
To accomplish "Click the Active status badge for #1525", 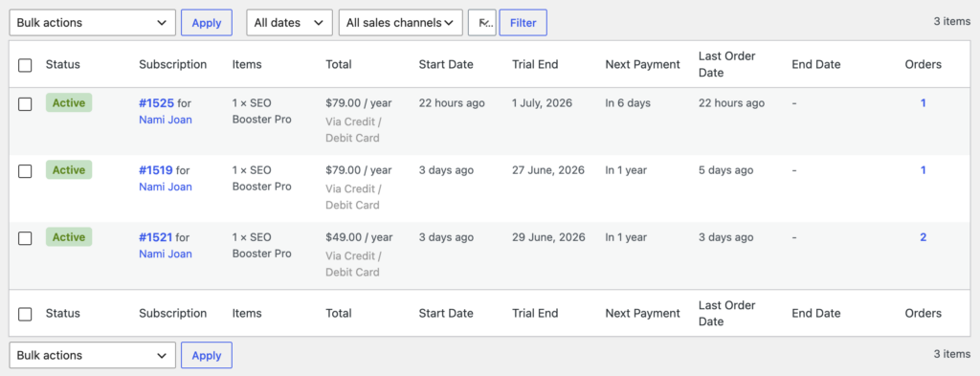I will pyautogui.click(x=69, y=103).
